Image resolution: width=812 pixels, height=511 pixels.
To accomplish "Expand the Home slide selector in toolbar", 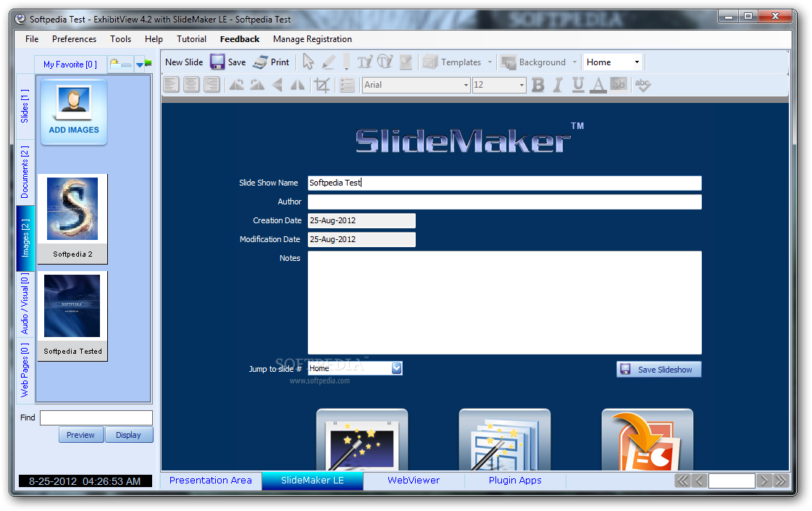I will 637,62.
